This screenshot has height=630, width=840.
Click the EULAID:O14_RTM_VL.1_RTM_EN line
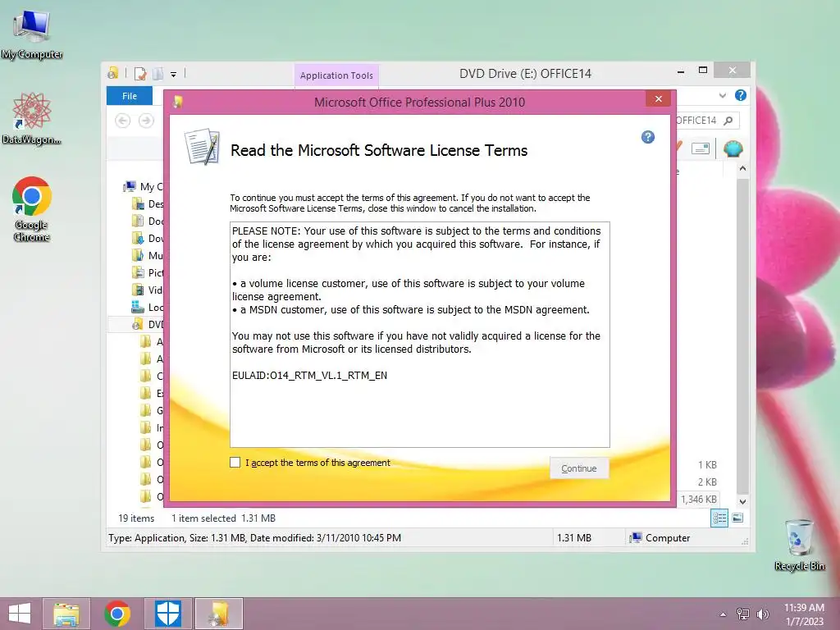point(309,376)
